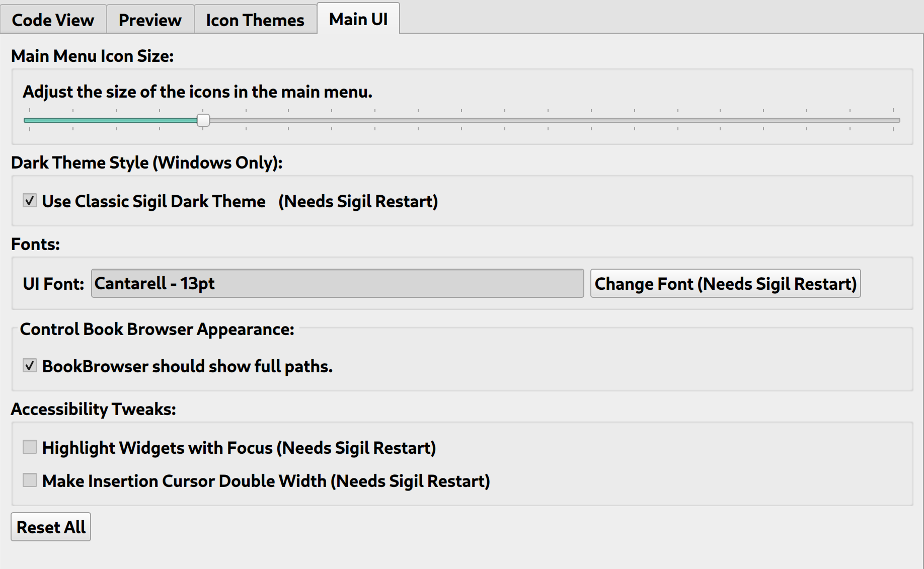Open the Preview tab
The height and width of the screenshot is (569, 924).
(x=150, y=20)
